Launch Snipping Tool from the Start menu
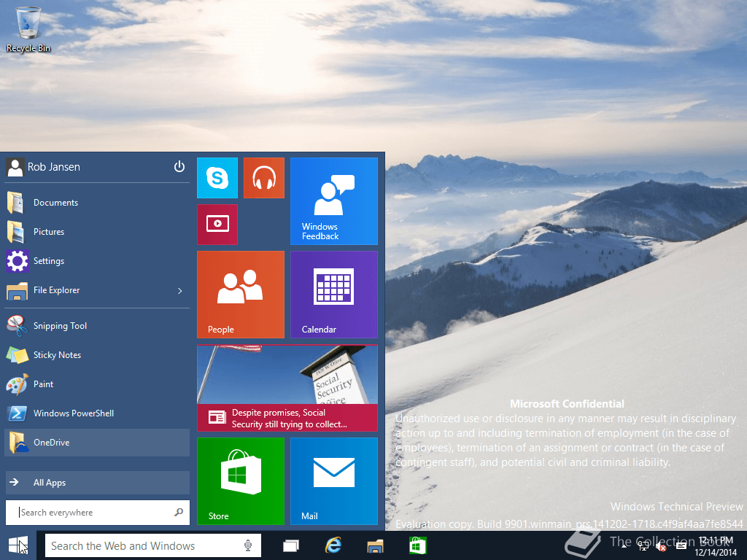The image size is (747, 560). [97, 326]
